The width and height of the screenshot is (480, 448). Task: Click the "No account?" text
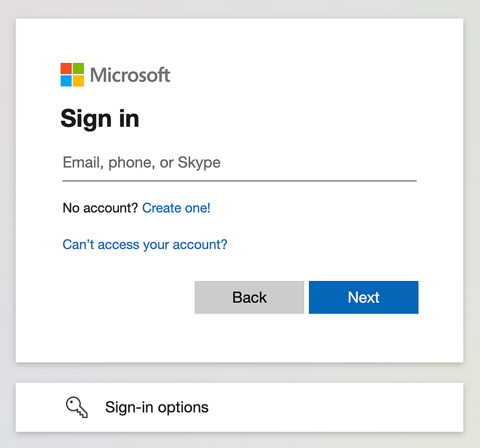click(100, 208)
